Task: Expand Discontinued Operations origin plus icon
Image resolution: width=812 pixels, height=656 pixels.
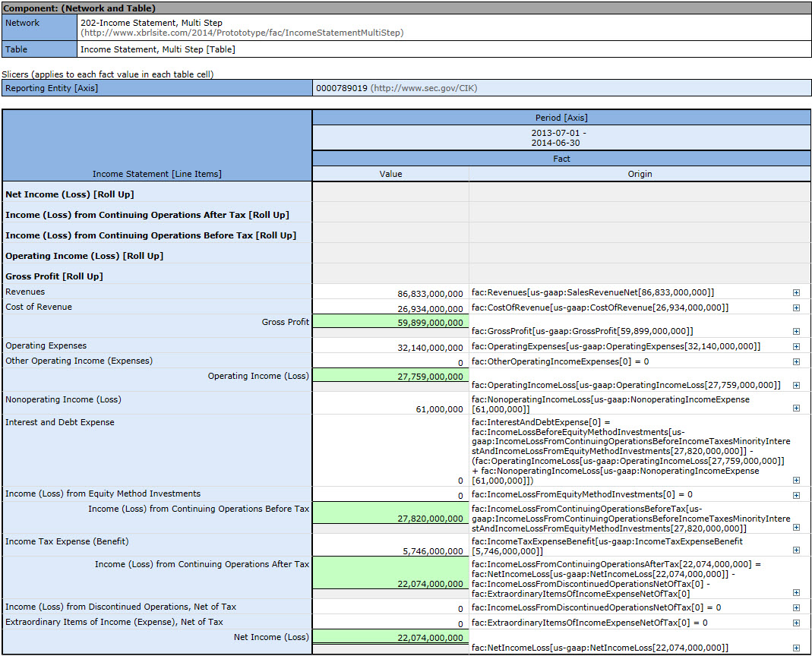Action: (x=796, y=607)
